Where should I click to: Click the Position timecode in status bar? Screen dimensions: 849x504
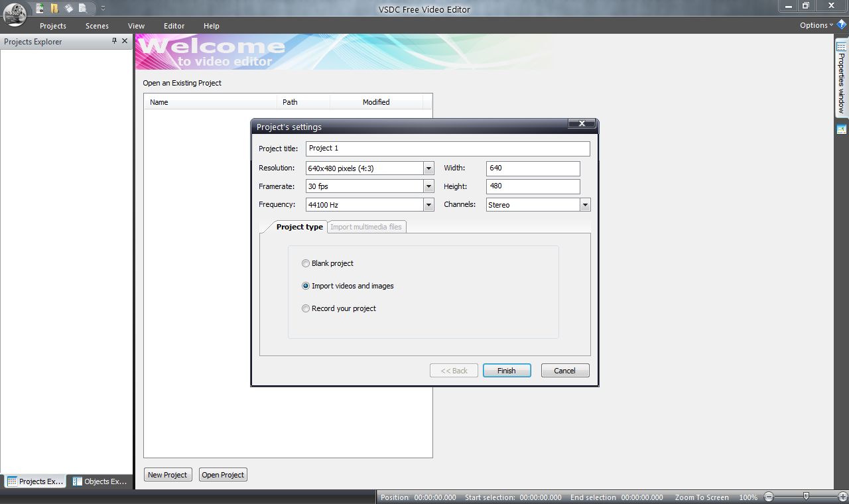pos(435,497)
